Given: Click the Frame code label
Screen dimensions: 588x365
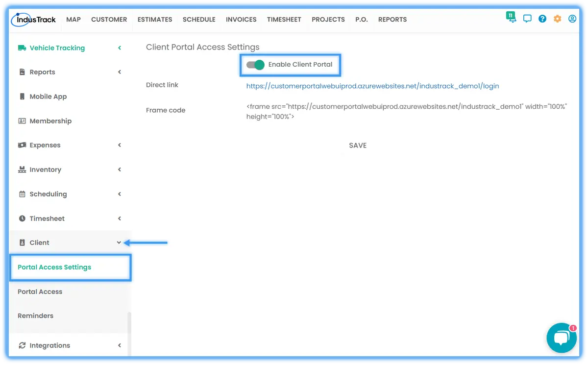Looking at the screenshot, I should [x=166, y=110].
